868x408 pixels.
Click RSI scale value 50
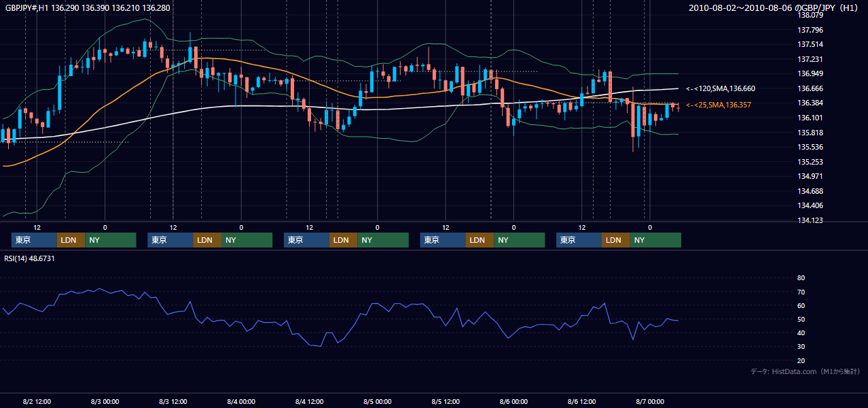(801, 319)
